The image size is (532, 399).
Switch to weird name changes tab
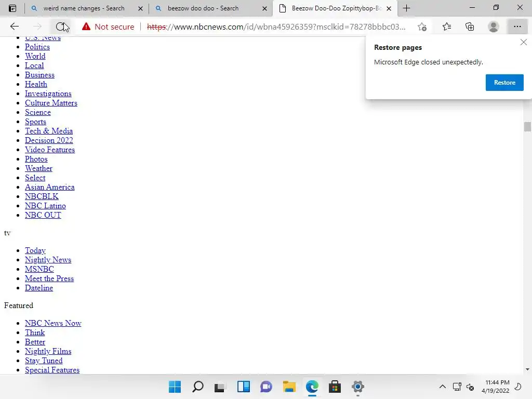tap(84, 8)
